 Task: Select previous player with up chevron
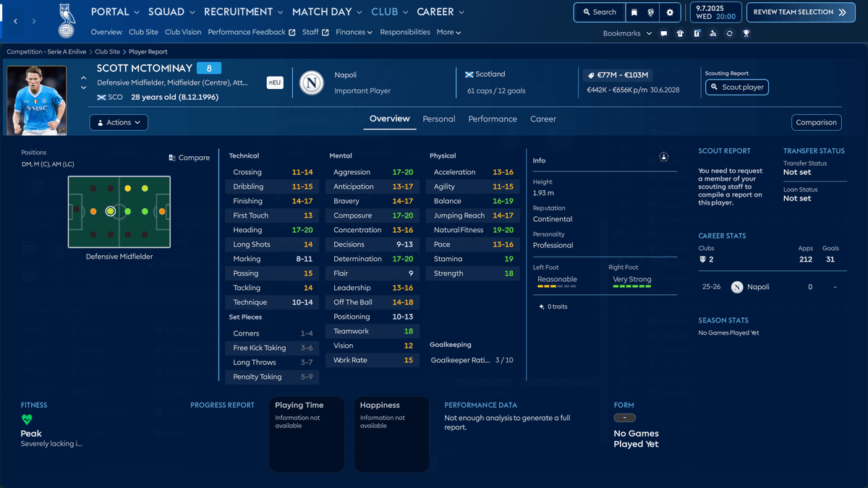click(x=83, y=78)
